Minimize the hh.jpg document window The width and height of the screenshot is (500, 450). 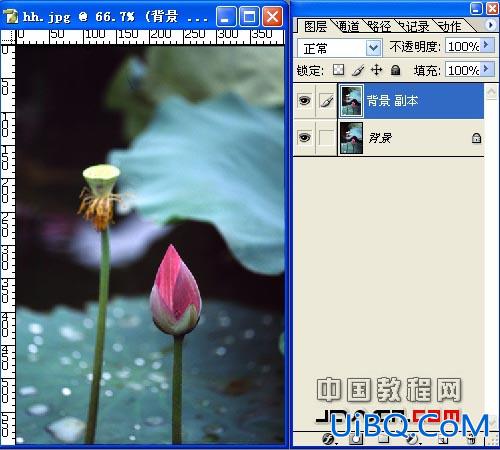coord(226,17)
